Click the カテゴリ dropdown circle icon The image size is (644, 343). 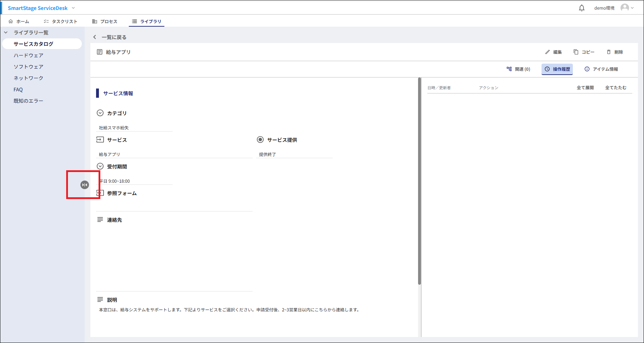point(100,113)
